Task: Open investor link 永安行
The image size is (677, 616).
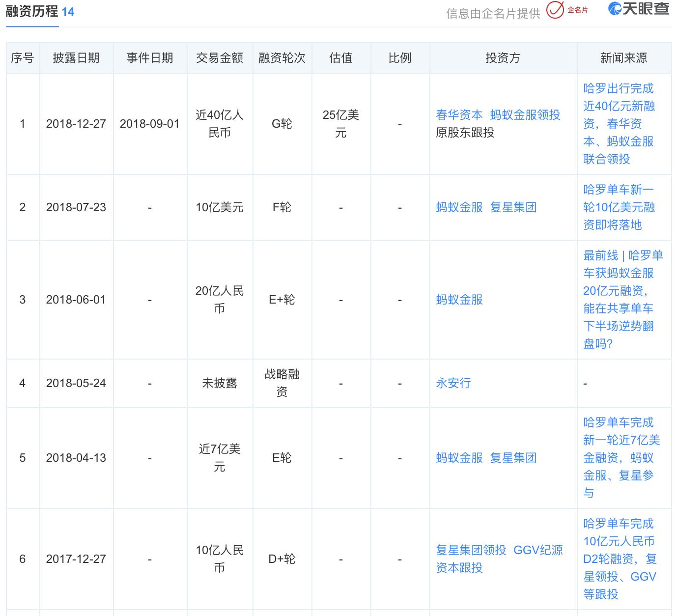Action: coord(453,383)
